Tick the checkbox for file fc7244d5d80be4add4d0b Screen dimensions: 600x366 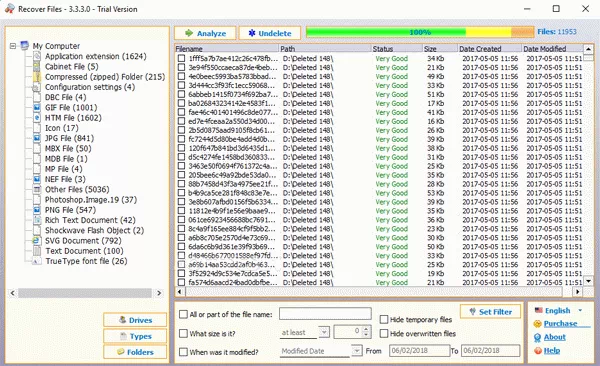[x=181, y=139]
